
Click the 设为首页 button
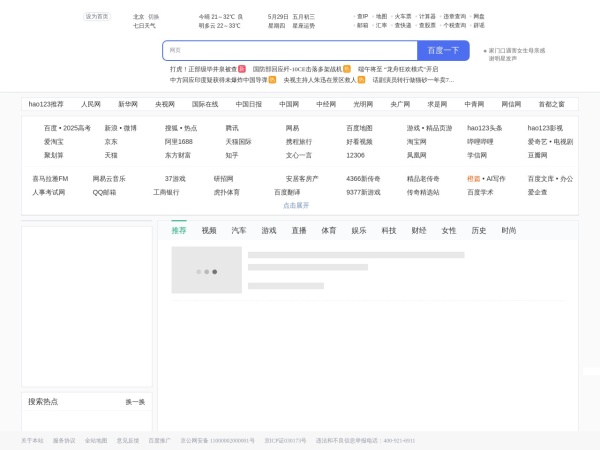97,16
